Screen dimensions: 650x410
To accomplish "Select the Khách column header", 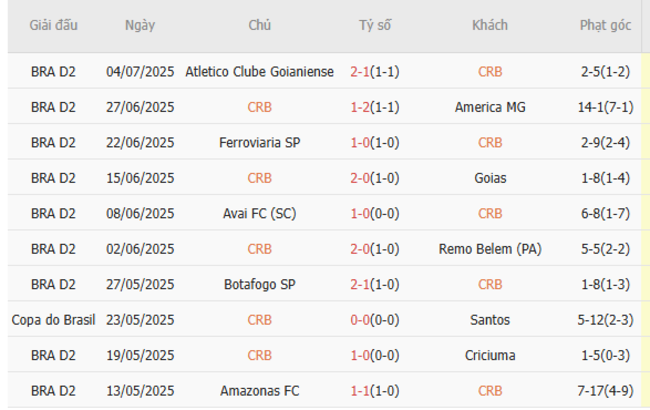I will point(490,25).
